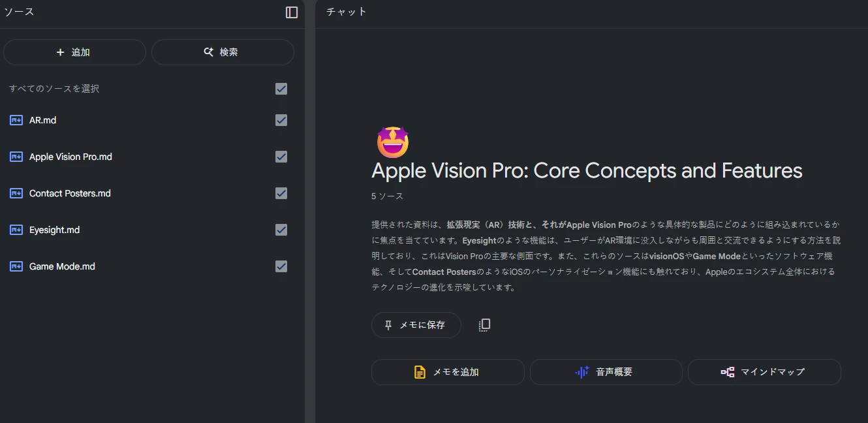
Task: Click the markdown icon beside Contact Posters.md
Action: [16, 193]
